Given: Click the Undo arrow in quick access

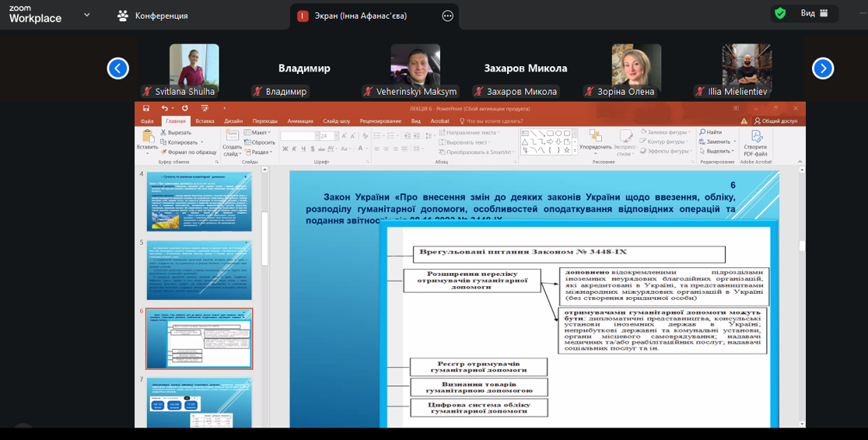Looking at the screenshot, I should tap(164, 109).
